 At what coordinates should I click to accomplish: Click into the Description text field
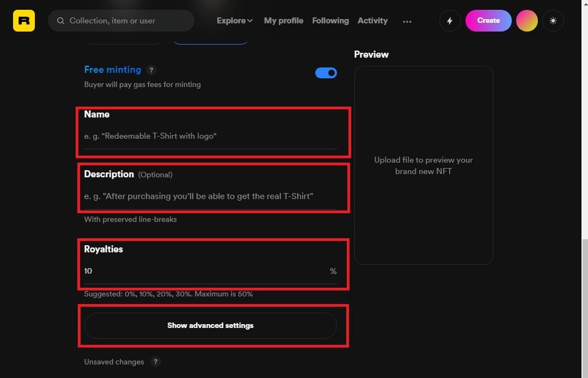pos(210,196)
